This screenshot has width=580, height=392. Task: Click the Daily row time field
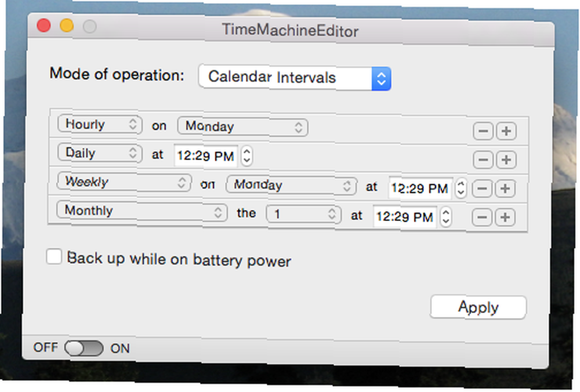[206, 155]
